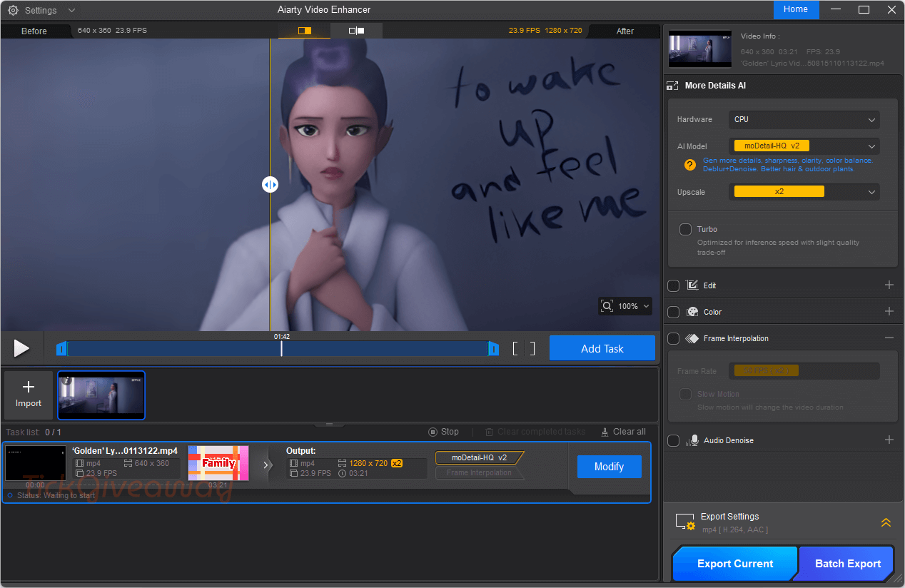The image size is (905, 588).
Task: Click the stop circle icon
Action: coord(433,432)
